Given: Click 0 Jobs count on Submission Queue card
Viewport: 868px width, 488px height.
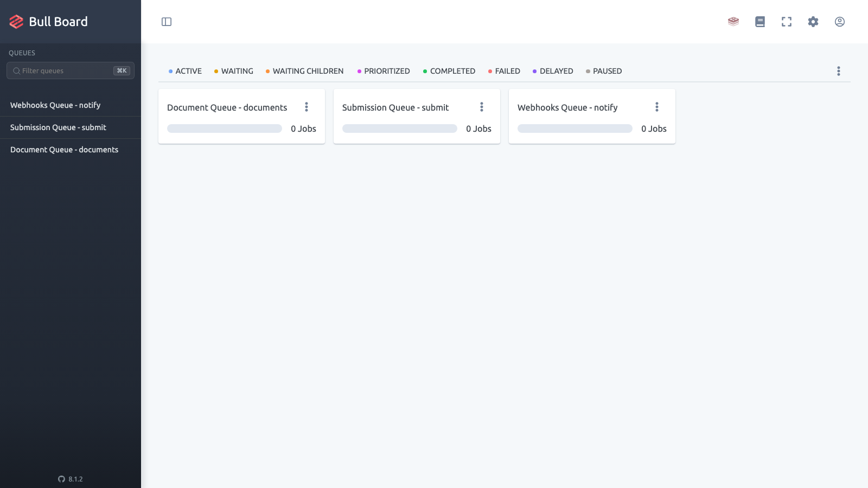Looking at the screenshot, I should point(478,129).
